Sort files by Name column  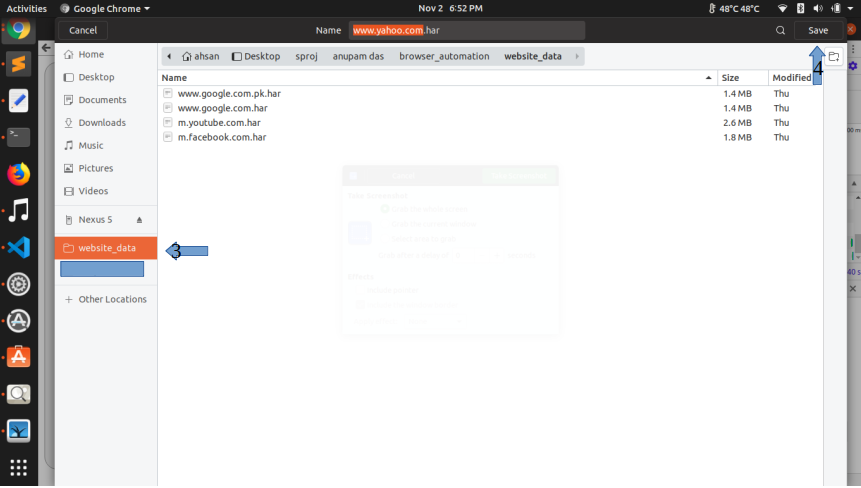(x=437, y=78)
